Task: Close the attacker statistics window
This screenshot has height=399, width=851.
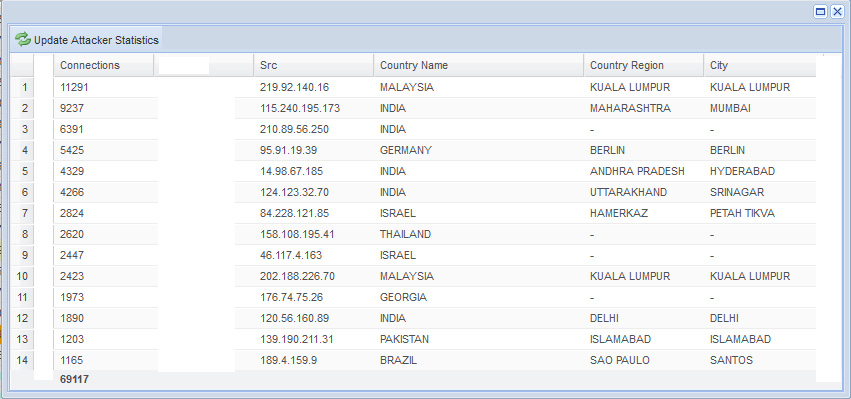Action: [837, 12]
